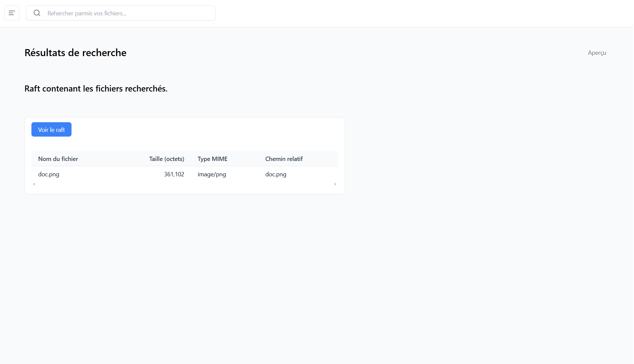
Task: Click the 'Type MIME' column header
Action: 212,159
